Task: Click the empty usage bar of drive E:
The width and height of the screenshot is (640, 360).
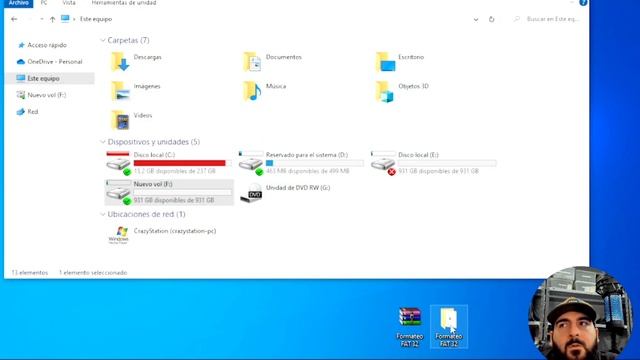Action: pos(447,163)
